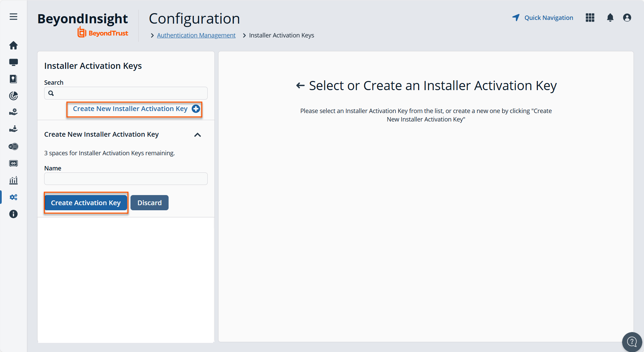Click the Quick Navigation arrow icon
Screen dimensions: 644x352
(x=516, y=18)
